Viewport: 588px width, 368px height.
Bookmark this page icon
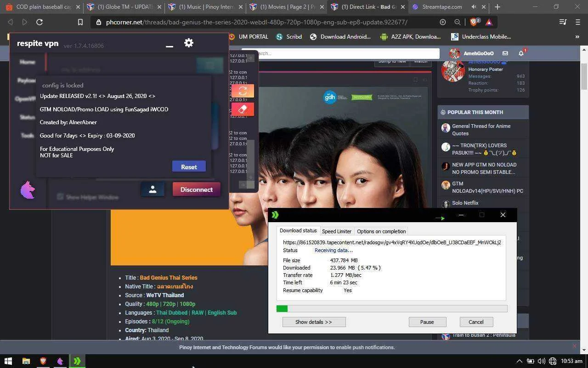pos(80,22)
